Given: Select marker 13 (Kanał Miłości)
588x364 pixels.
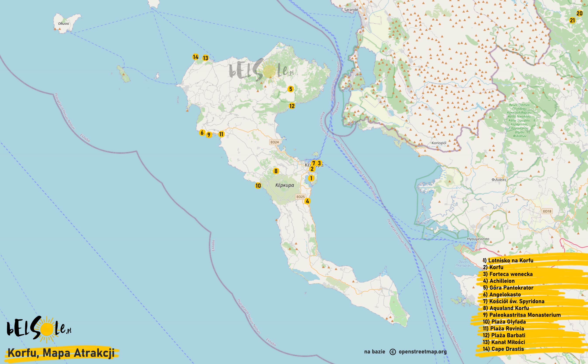Looking at the screenshot, I should (x=205, y=58).
